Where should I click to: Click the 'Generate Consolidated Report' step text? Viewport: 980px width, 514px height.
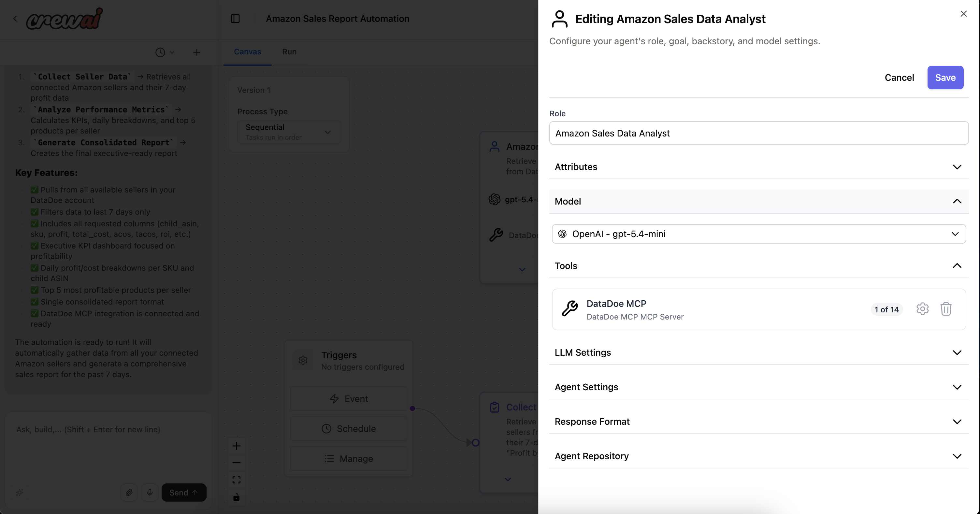(x=104, y=143)
